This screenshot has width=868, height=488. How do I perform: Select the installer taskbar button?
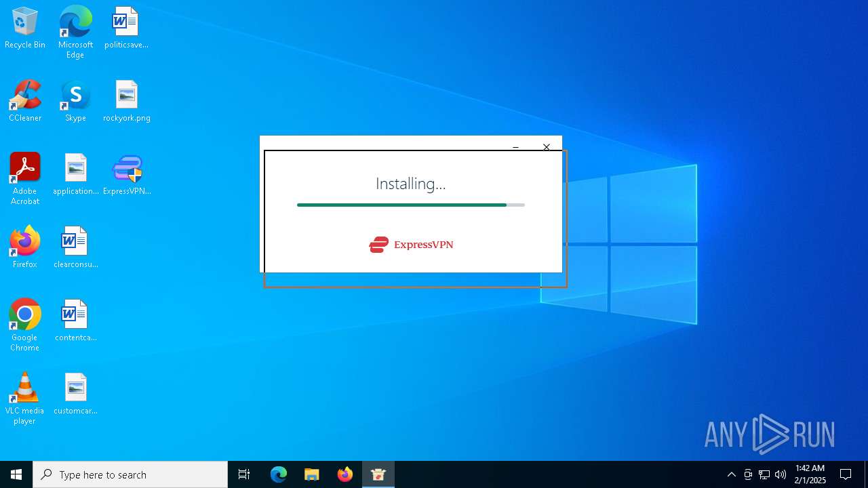click(x=378, y=474)
